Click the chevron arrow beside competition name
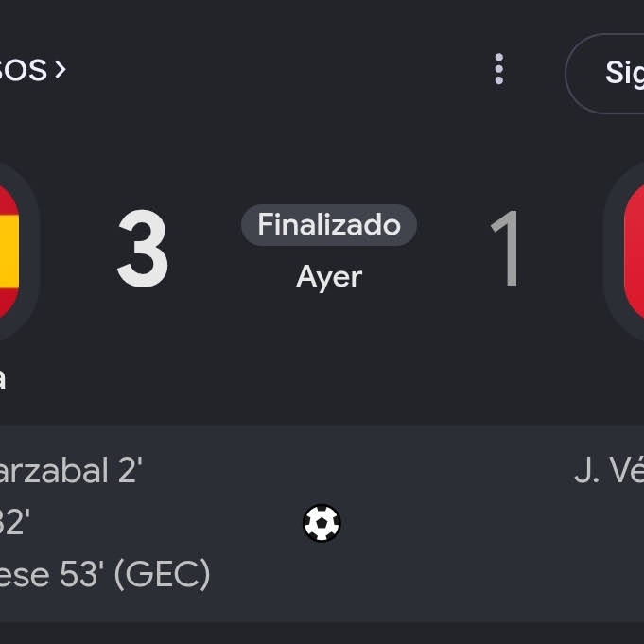The width and height of the screenshot is (644, 644). 61,69
